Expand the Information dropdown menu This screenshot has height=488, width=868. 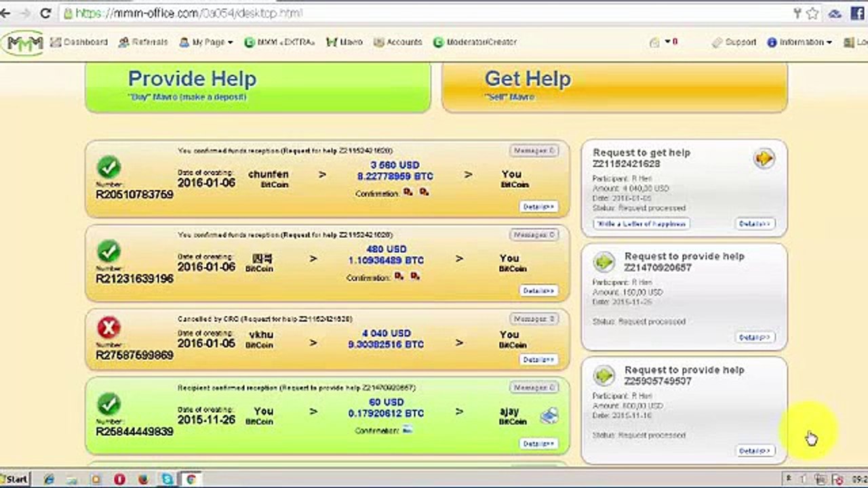[800, 42]
